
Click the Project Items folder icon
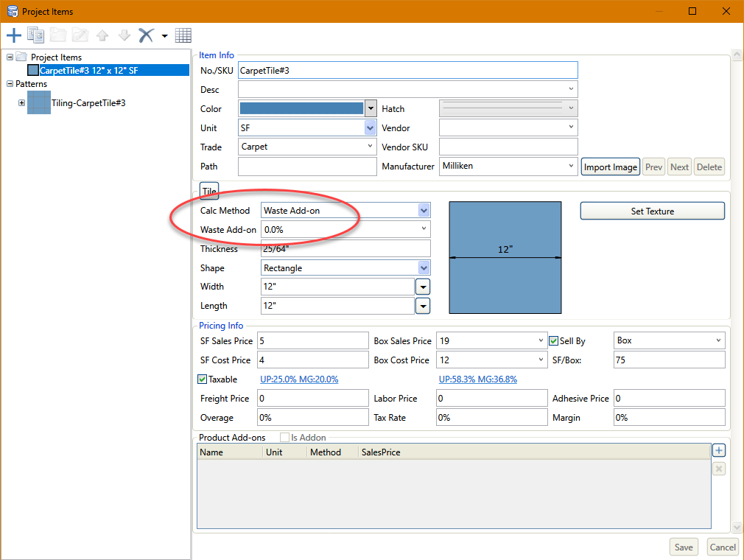[21, 57]
